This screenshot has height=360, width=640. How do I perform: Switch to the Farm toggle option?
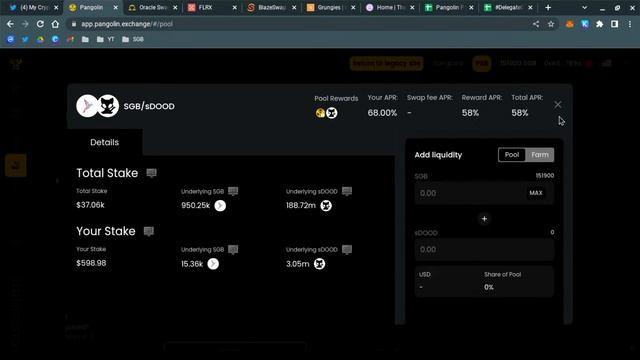[540, 155]
